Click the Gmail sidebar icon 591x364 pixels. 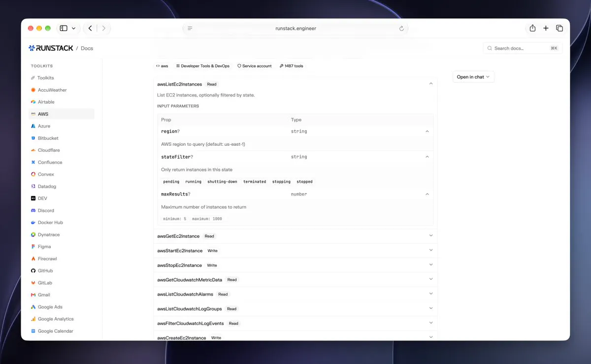coord(33,295)
